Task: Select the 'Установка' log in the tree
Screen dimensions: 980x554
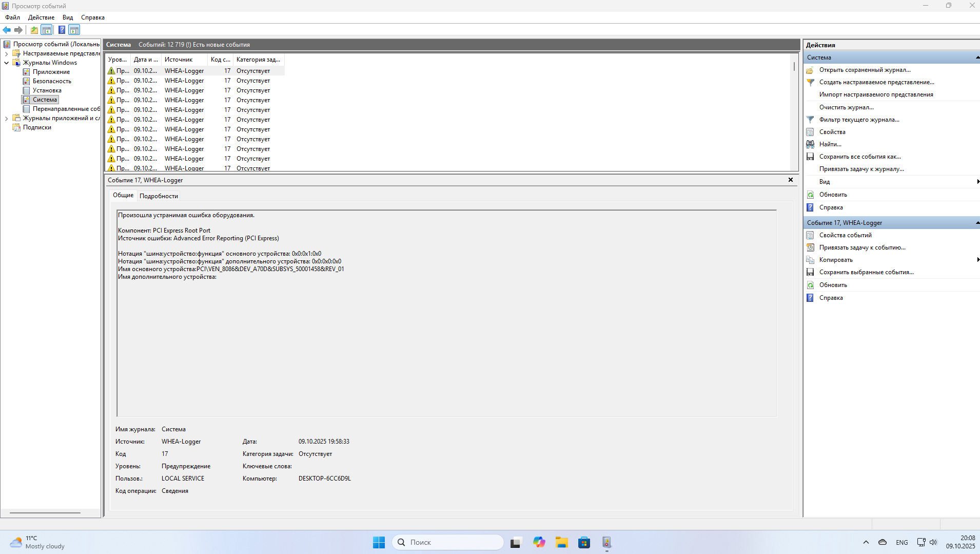Action: point(47,90)
